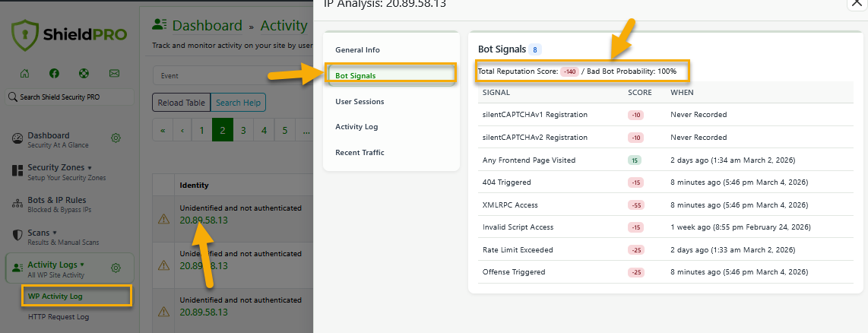
Task: Click the envelope mail icon
Action: (x=114, y=73)
